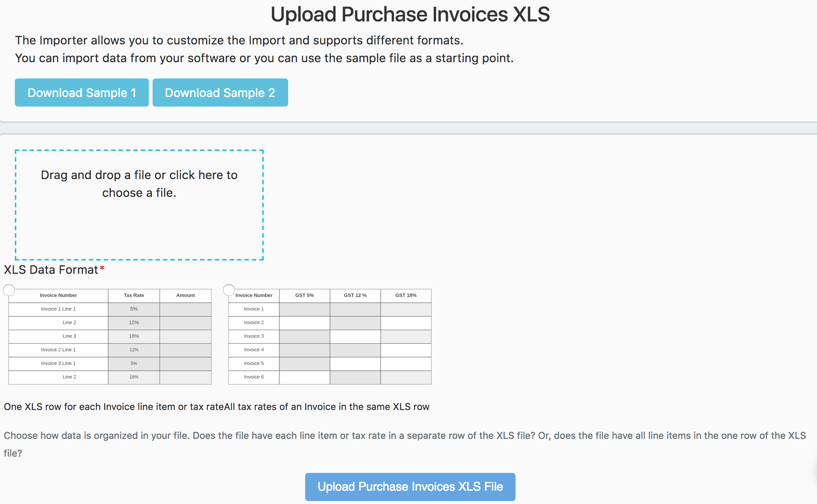Click the Invoice 6 row in the right table
Image resolution: width=817 pixels, height=504 pixels.
coord(254,377)
